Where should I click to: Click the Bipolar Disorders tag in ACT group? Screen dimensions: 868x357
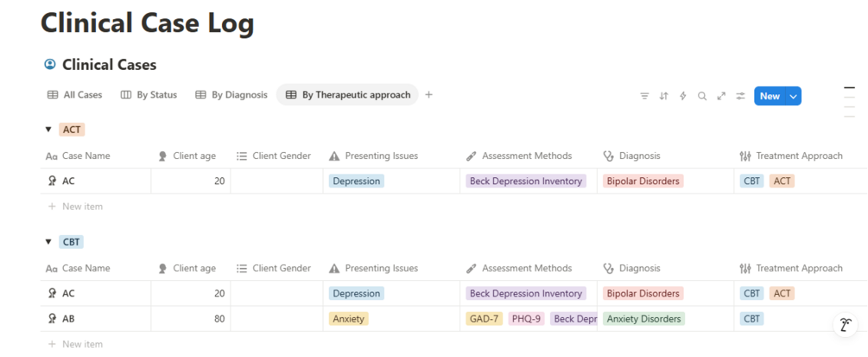[x=643, y=182]
